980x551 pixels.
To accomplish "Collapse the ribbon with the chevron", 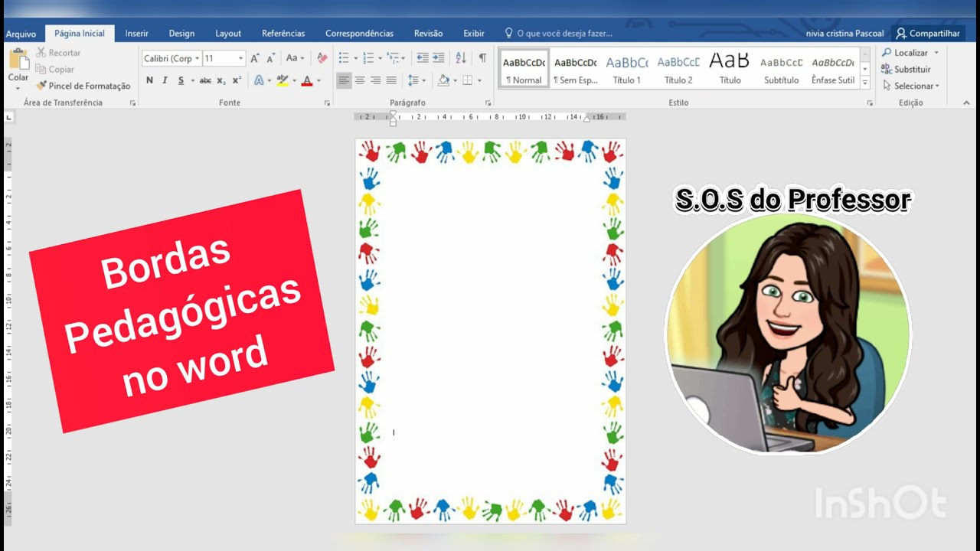I will pos(965,103).
